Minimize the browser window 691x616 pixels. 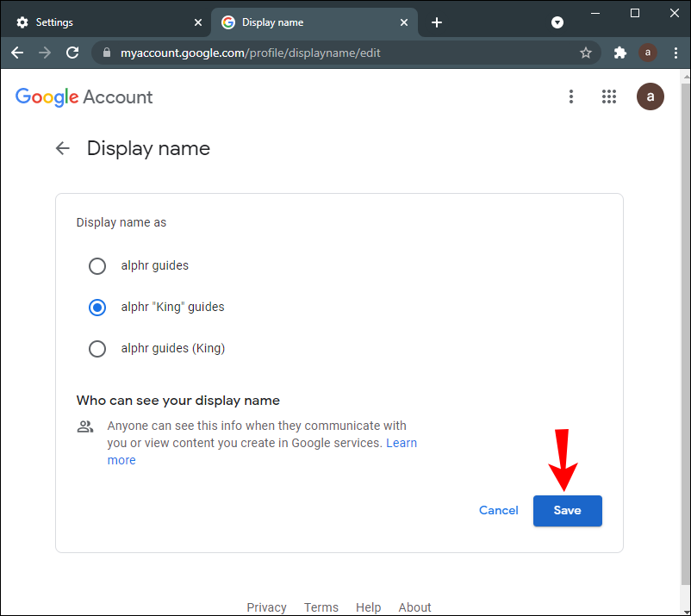(595, 13)
